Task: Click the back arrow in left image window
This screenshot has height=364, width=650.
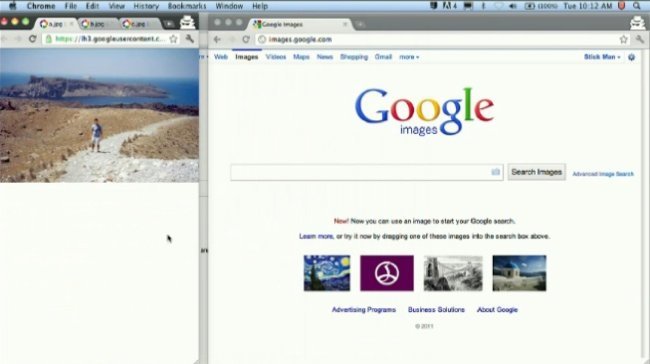Action: [4, 39]
